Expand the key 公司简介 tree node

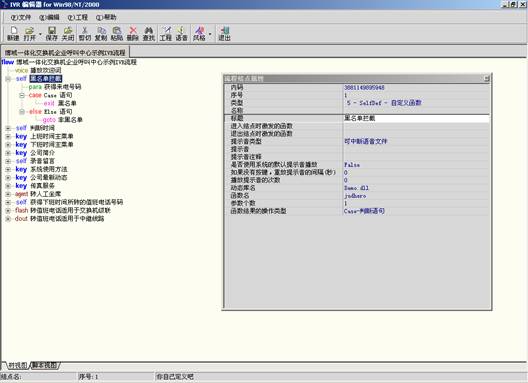(8, 153)
